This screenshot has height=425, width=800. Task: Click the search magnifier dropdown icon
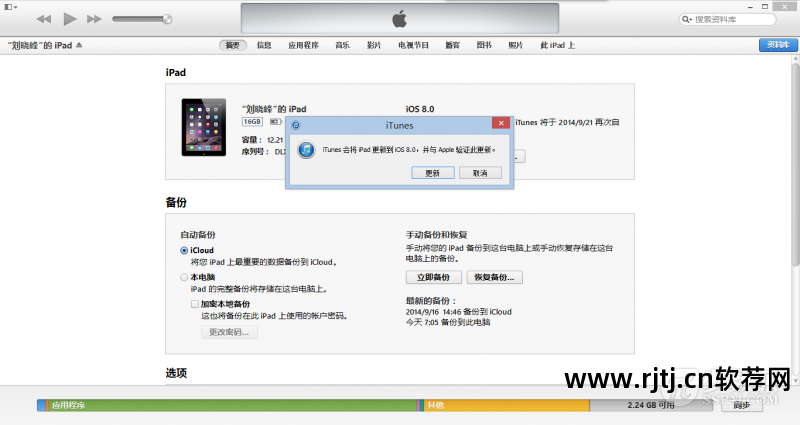(x=687, y=19)
